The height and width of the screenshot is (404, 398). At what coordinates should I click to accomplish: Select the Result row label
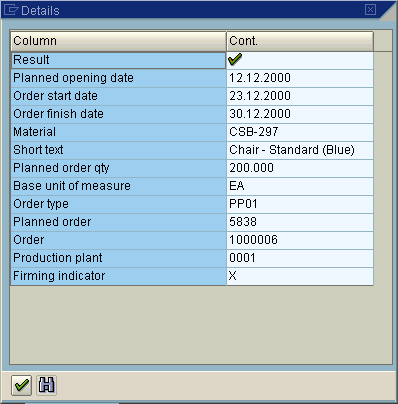coord(118,60)
